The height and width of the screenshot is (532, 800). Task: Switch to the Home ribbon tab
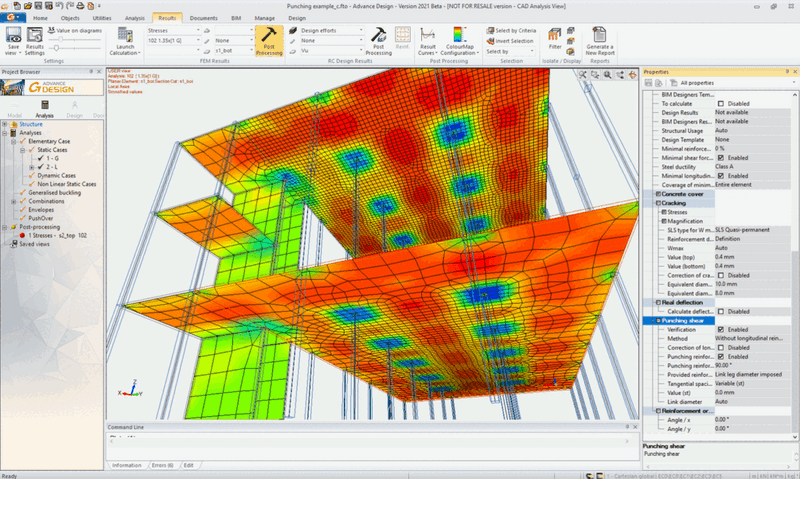click(40, 18)
